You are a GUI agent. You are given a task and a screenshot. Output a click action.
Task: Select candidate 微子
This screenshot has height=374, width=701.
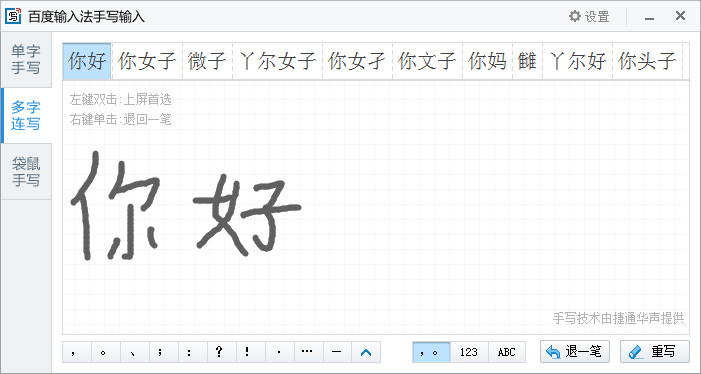tap(207, 61)
